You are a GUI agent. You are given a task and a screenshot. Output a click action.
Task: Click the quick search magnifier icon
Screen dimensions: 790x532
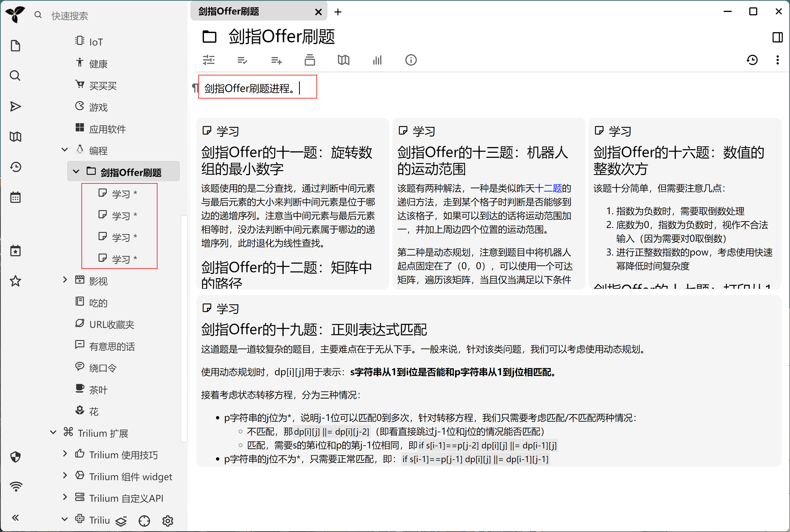(38, 15)
